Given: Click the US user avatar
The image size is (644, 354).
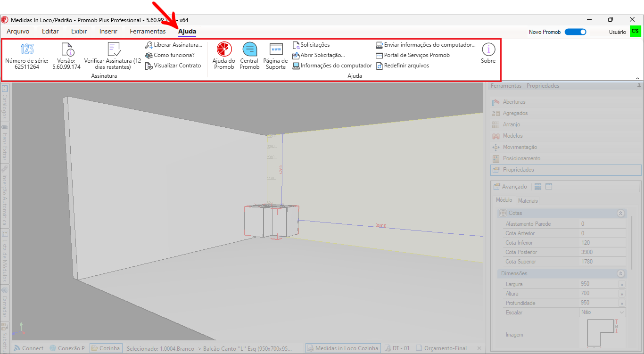Looking at the screenshot, I should click(636, 32).
